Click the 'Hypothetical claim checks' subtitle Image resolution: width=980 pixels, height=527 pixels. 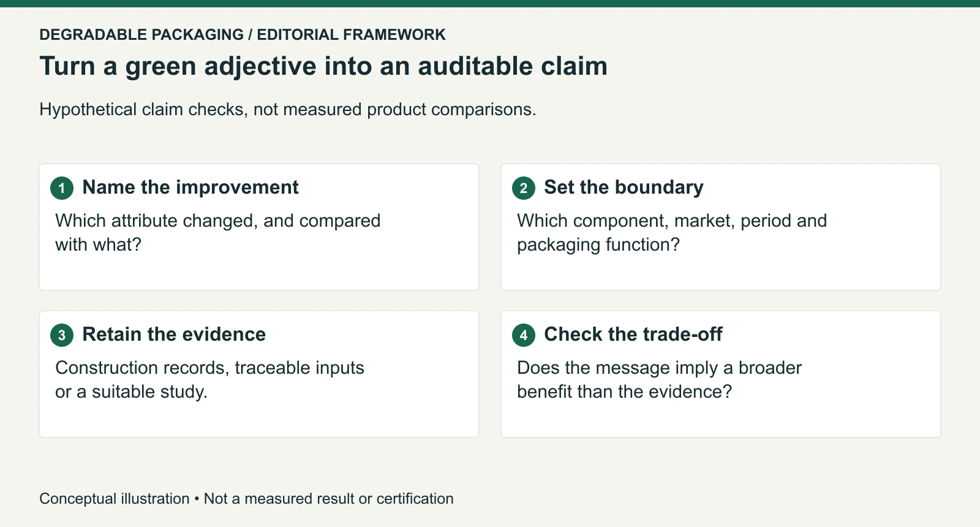click(x=288, y=110)
